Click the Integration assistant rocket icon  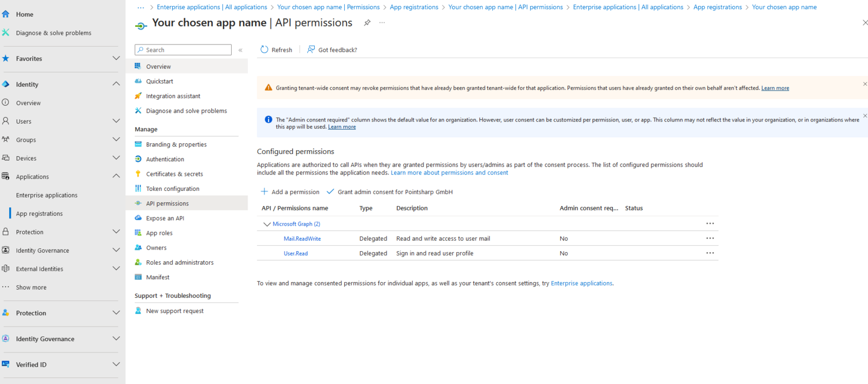coord(138,96)
